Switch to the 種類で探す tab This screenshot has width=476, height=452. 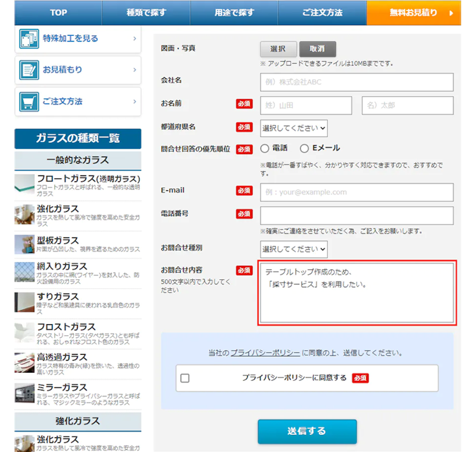pyautogui.click(x=146, y=12)
